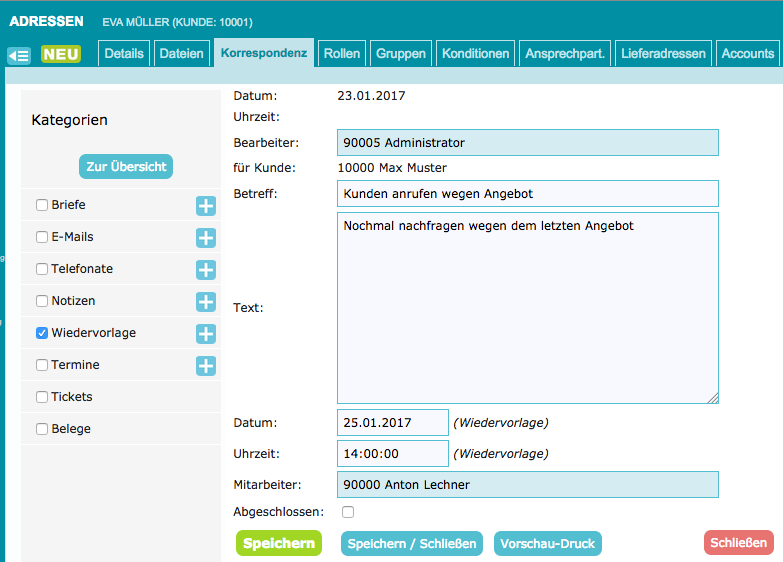The width and height of the screenshot is (783, 562).
Task: Click the green NEU button
Action: [x=61, y=54]
